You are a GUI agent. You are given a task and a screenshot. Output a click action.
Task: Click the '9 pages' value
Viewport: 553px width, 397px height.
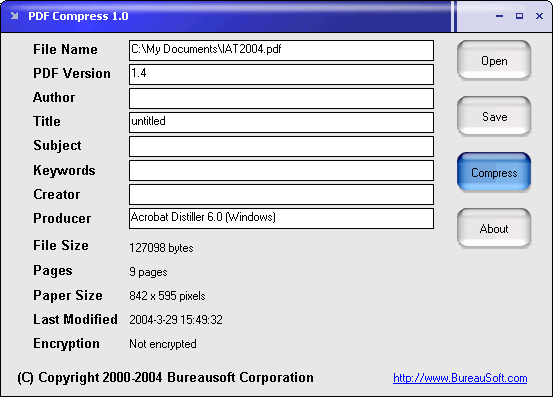pos(148,272)
